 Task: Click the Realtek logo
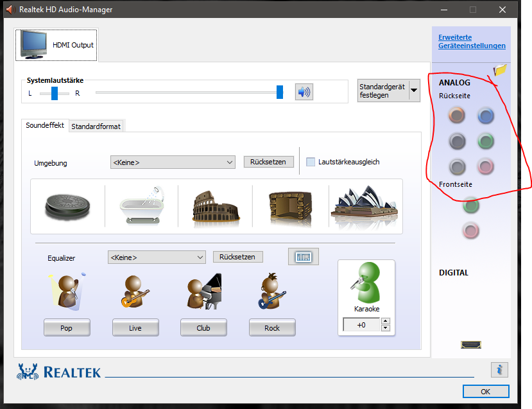tap(58, 372)
